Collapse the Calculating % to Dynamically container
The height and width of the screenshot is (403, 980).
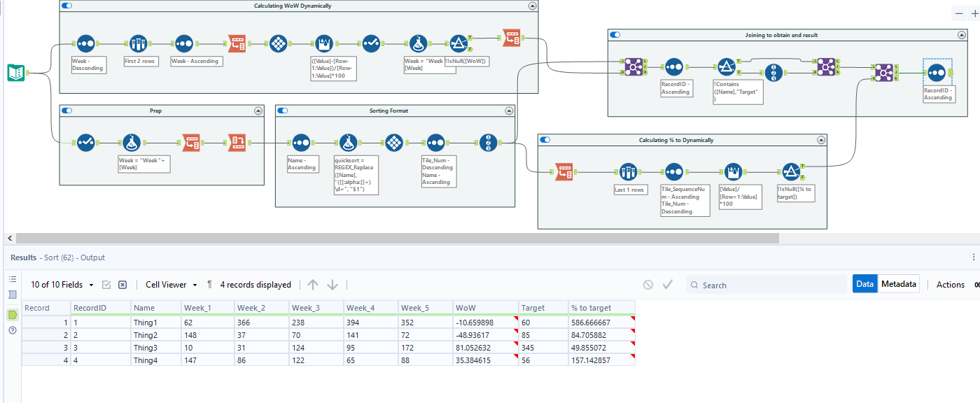click(820, 140)
